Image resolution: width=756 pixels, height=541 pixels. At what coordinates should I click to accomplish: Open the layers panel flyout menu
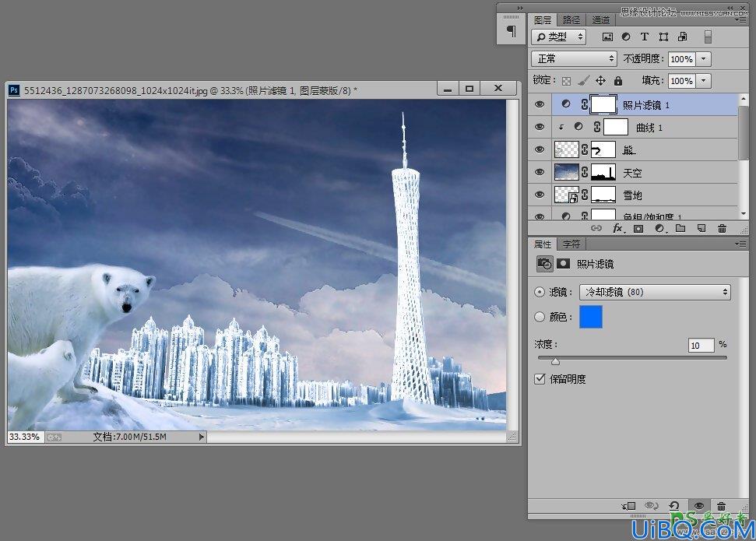coord(740,20)
